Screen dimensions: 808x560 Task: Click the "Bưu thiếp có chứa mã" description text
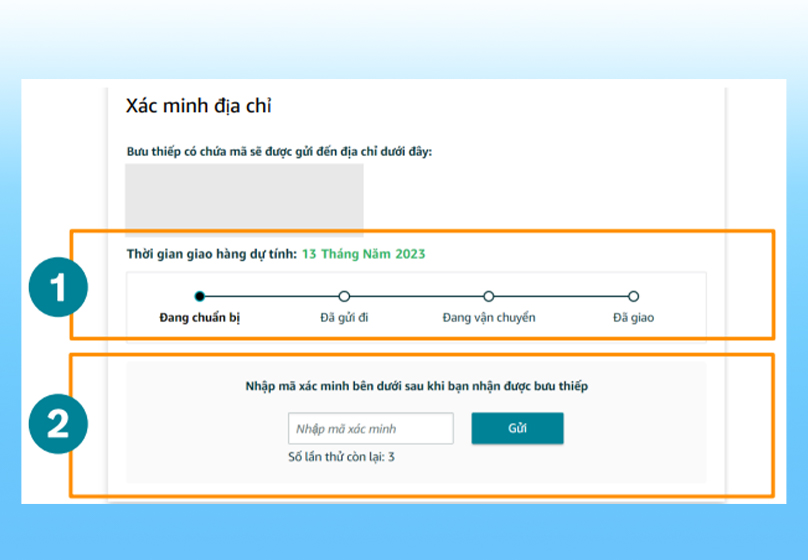tap(279, 151)
